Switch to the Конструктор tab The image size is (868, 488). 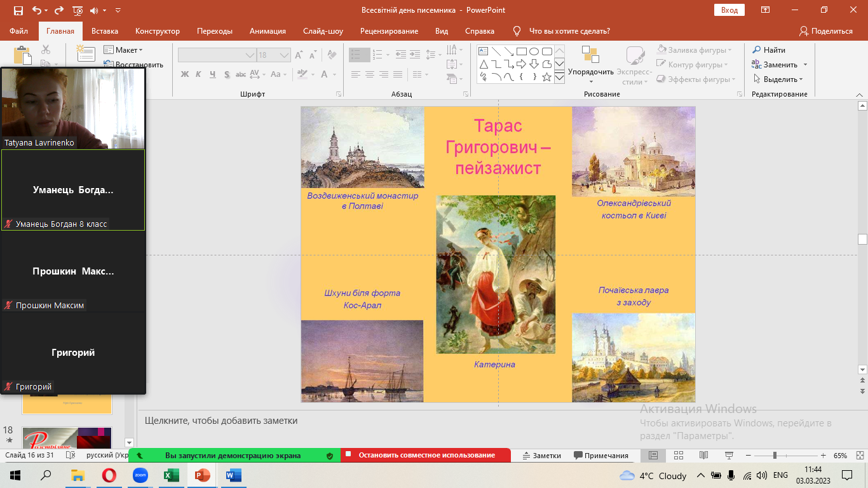click(x=158, y=31)
